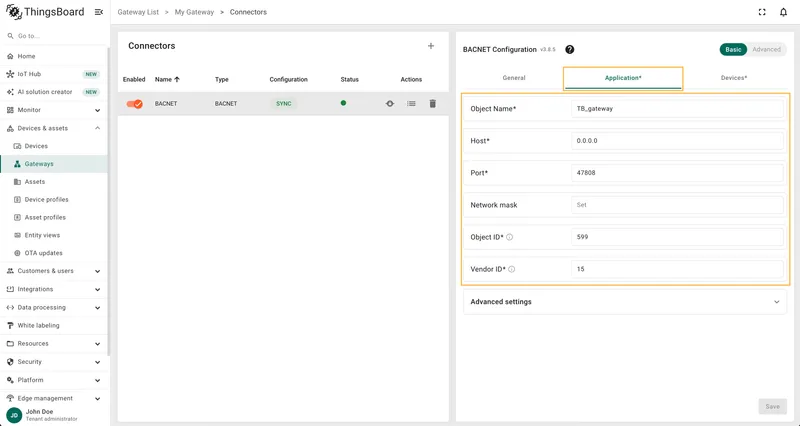Viewport: 800px width, 426px height.
Task: Open notifications bell icon
Action: point(784,12)
